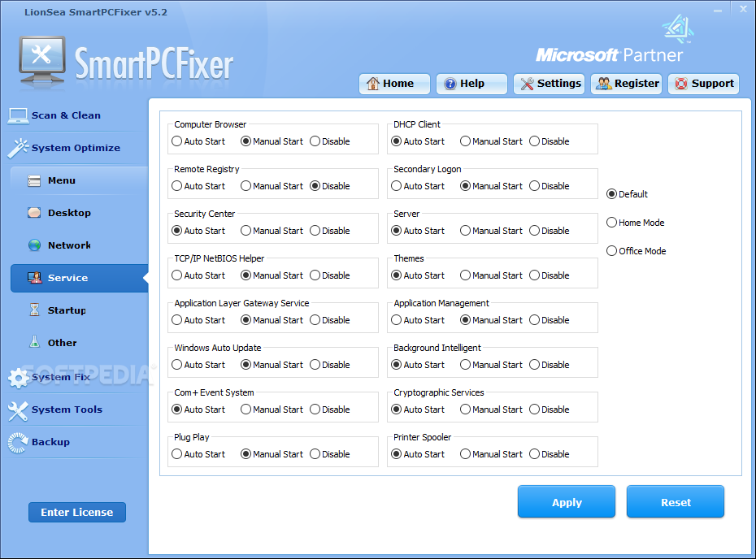Set Application Layer Gateway Service to Disable
The height and width of the screenshot is (559, 756).
click(x=315, y=320)
